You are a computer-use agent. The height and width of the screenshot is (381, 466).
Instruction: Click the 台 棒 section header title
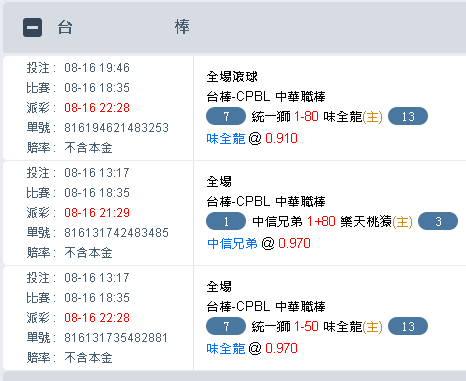coord(123,27)
